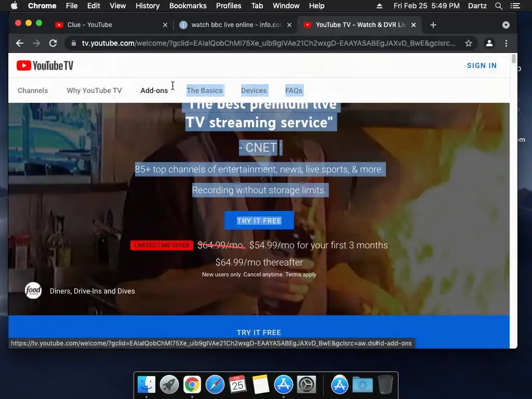Screen dimensions: 532x399
Task: Click the Dartz user name in menu bar
Action: (477, 6)
